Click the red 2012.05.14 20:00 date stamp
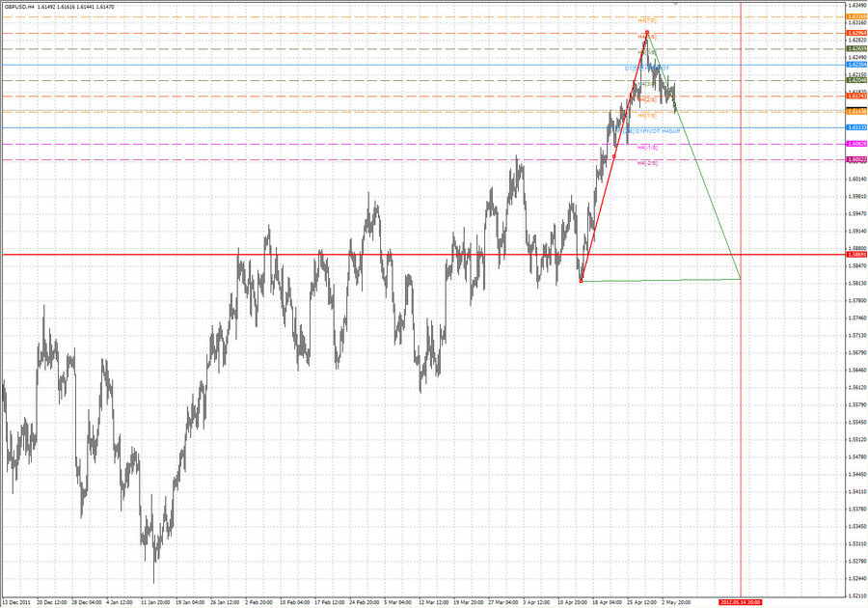The width and height of the screenshot is (868, 608). point(741,600)
